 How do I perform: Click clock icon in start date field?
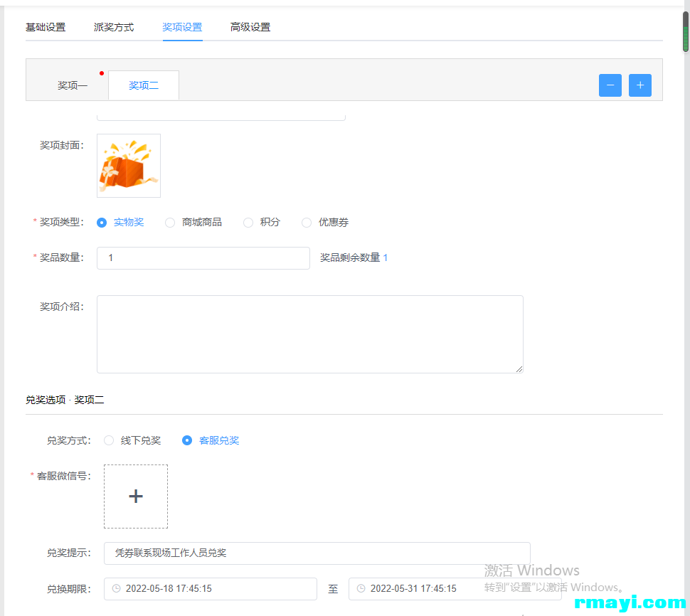click(x=116, y=589)
